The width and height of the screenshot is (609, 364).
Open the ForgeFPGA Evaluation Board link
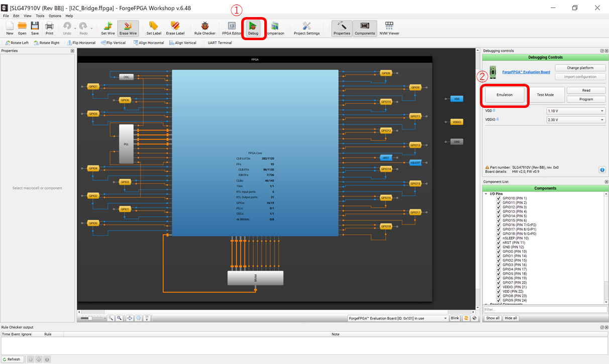click(526, 72)
